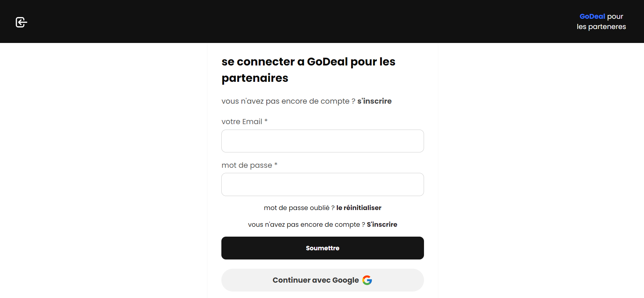
Task: Focus the votre Email input field
Action: (323, 141)
